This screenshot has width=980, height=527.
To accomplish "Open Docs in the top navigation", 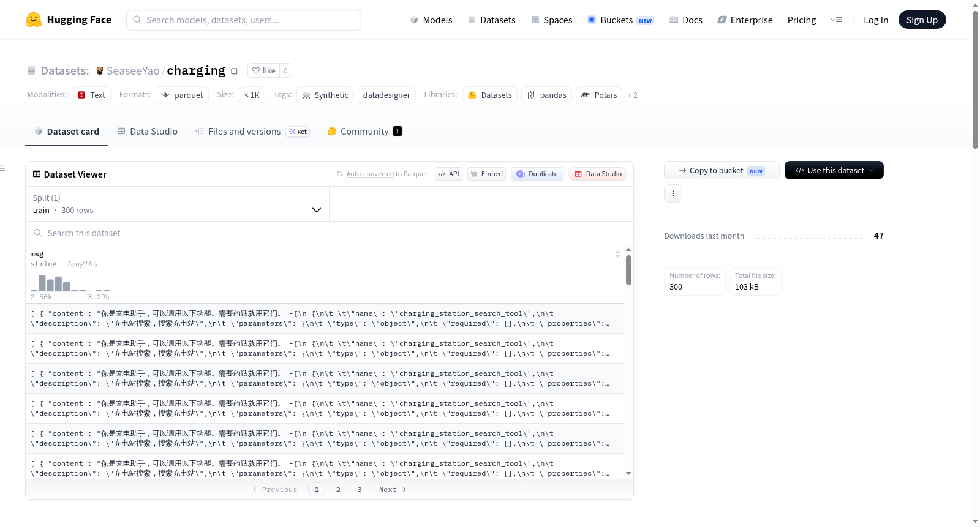I will click(686, 20).
